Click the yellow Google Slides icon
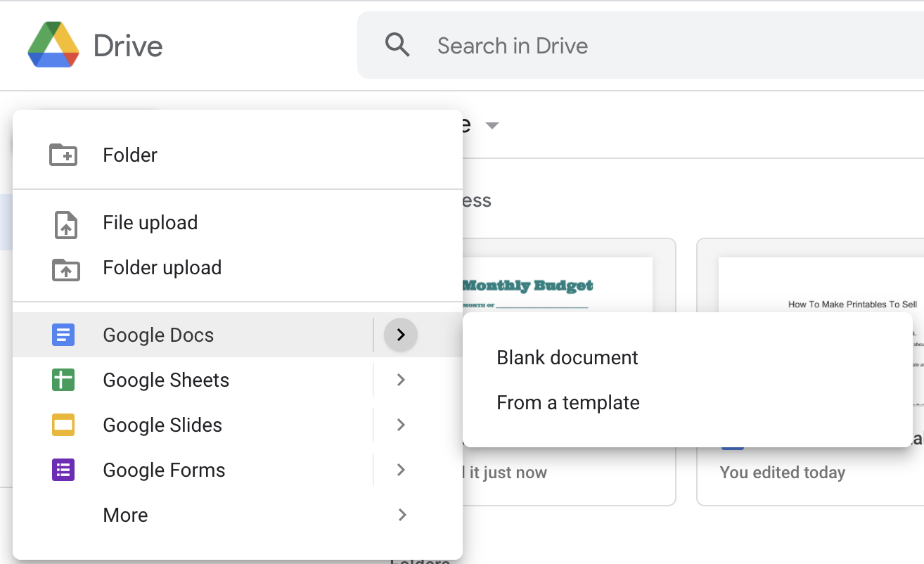Screen dimensions: 924x564 point(63,425)
